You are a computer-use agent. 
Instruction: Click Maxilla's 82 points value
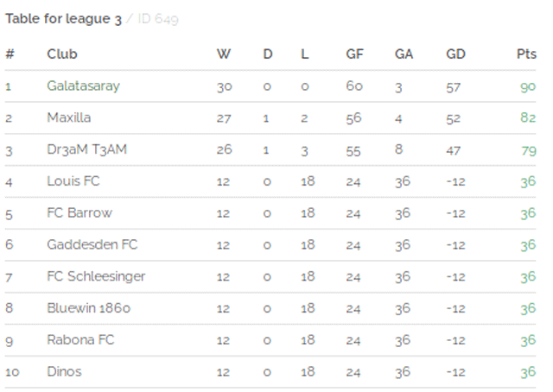click(528, 117)
